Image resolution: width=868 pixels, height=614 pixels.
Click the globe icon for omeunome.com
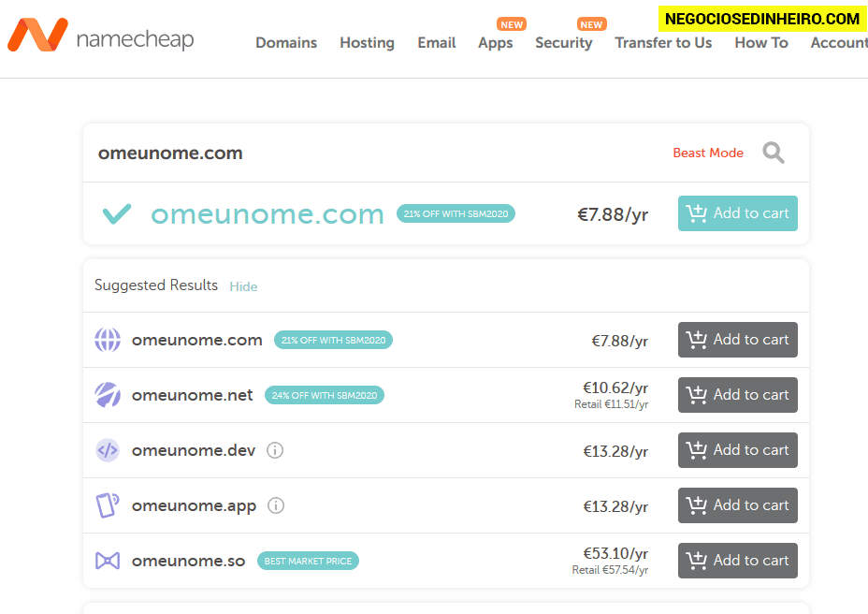click(x=108, y=340)
